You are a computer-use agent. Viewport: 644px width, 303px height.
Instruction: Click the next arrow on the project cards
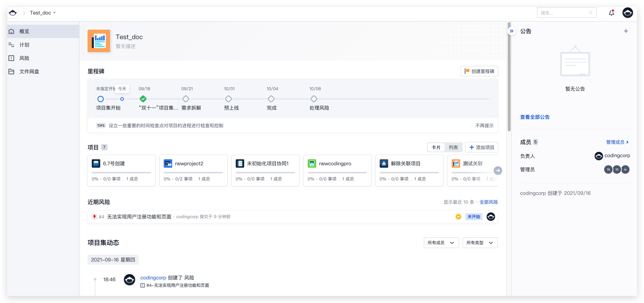click(x=498, y=171)
